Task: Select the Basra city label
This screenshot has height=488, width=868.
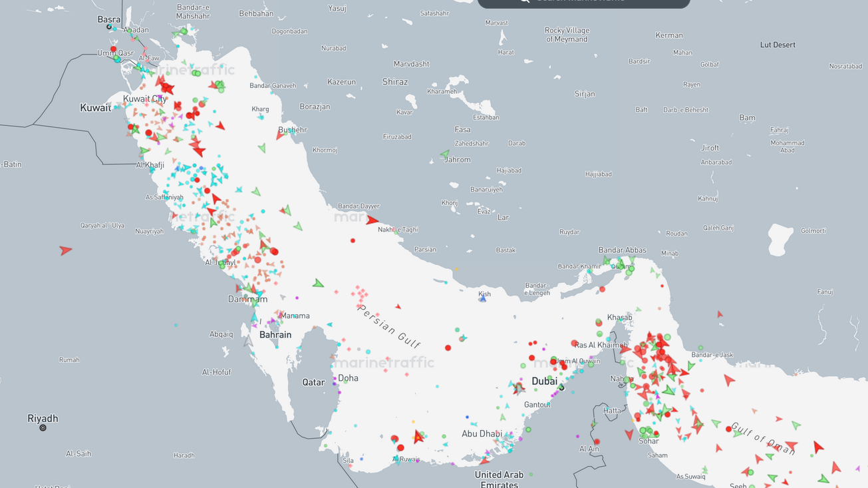Action: 109,19
